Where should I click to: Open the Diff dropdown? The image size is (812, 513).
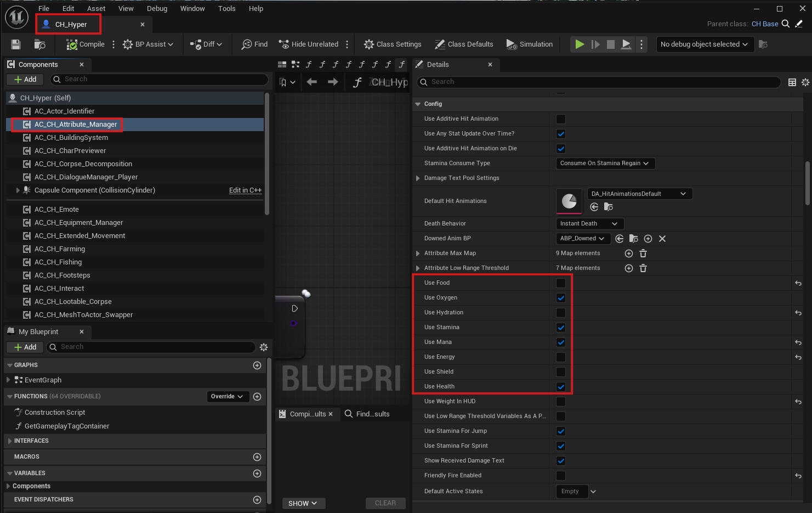tap(206, 44)
